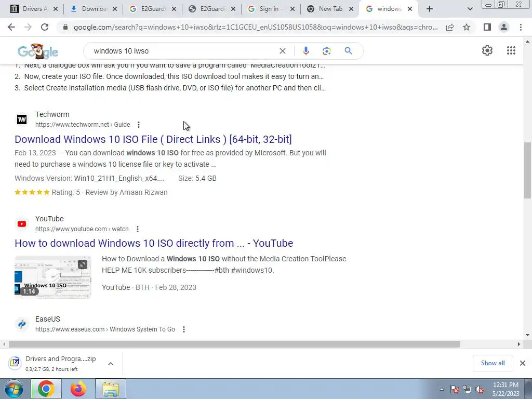Open Chrome three-dot menu
The height and width of the screenshot is (399, 532).
[521, 27]
